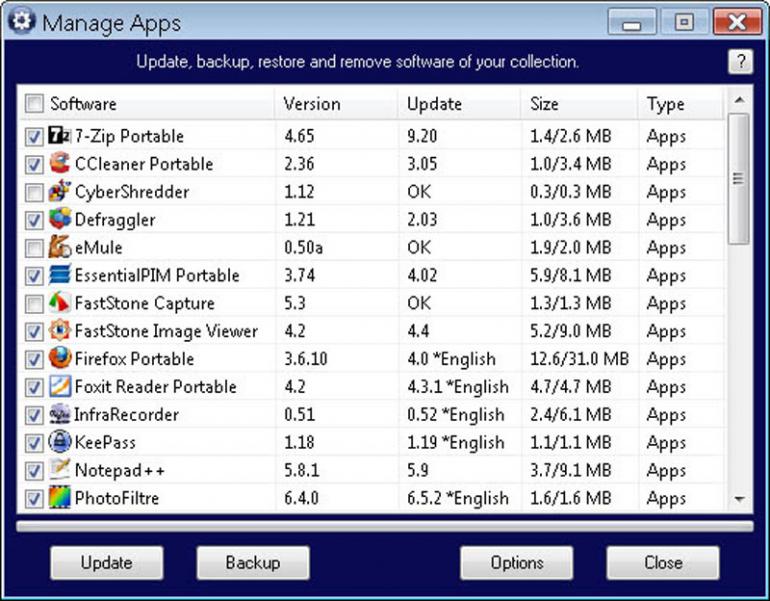Check the eMule checkbox
This screenshot has height=601, width=770.
click(x=34, y=248)
